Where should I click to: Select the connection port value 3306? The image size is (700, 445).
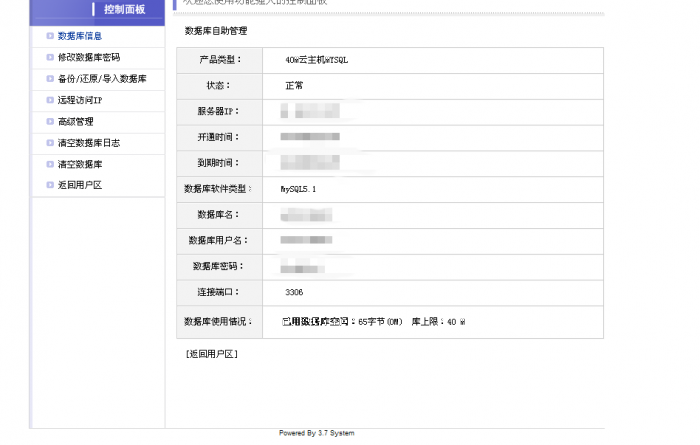click(x=294, y=292)
